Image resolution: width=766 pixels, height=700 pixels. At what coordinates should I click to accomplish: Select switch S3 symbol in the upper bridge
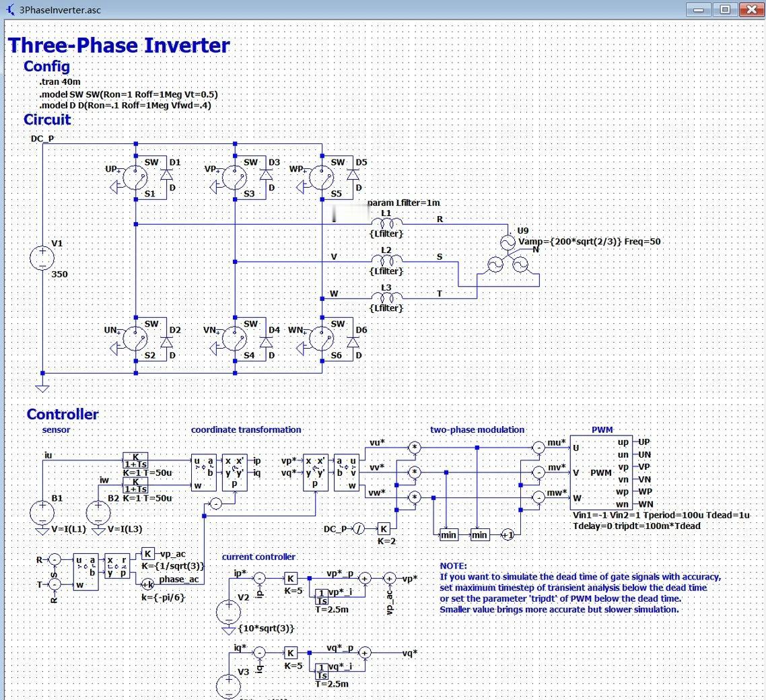coord(234,177)
